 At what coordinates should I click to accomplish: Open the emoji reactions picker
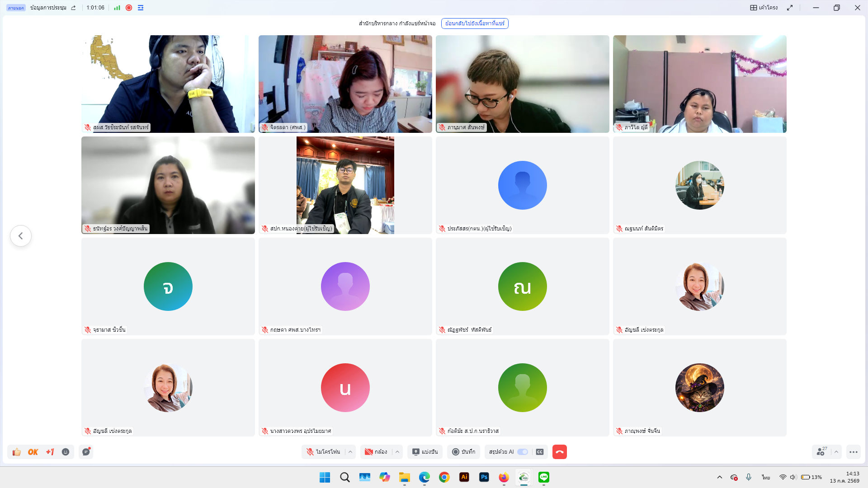[66, 452]
